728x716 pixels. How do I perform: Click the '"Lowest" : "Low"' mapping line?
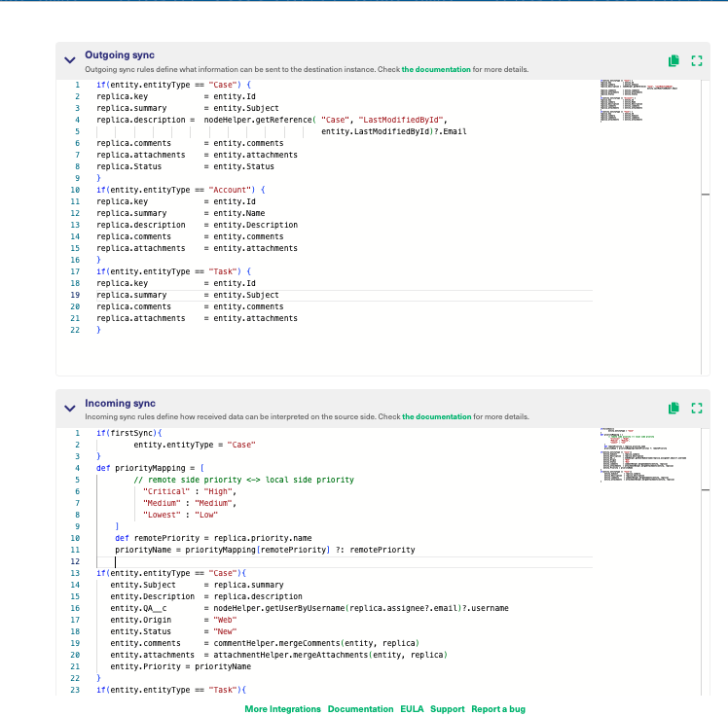point(180,515)
